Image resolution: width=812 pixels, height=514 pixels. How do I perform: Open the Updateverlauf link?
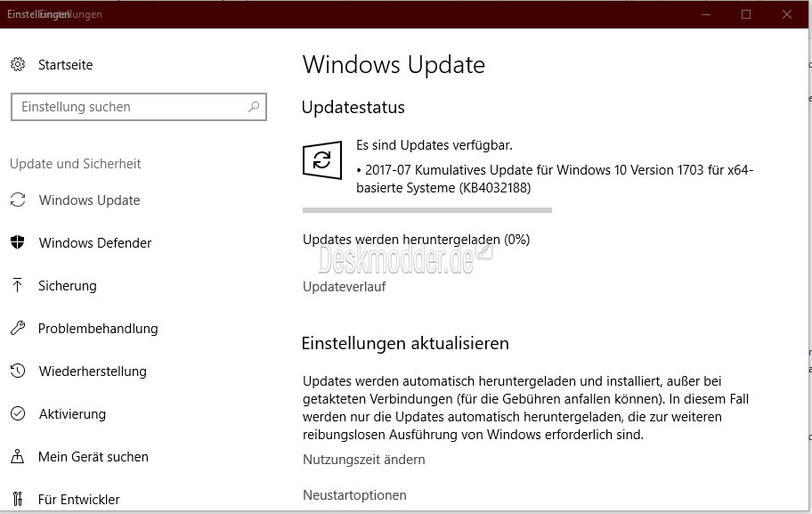click(x=345, y=287)
